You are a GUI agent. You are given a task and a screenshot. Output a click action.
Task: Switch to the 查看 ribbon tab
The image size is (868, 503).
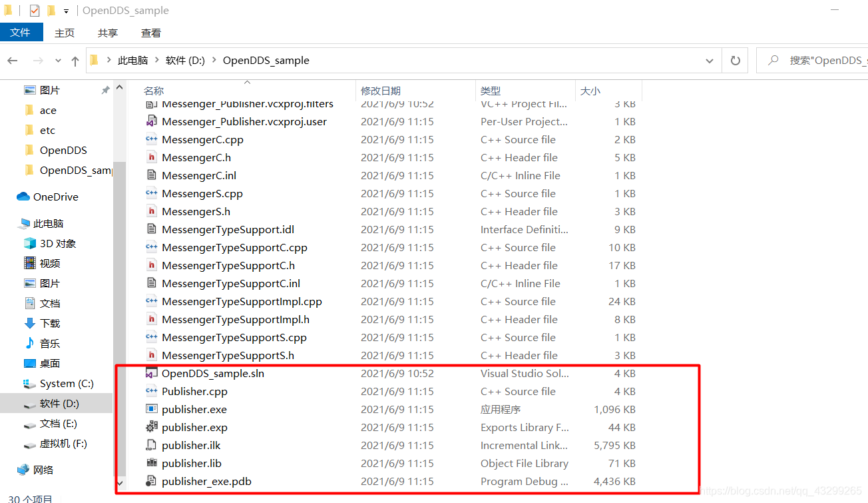pyautogui.click(x=151, y=33)
